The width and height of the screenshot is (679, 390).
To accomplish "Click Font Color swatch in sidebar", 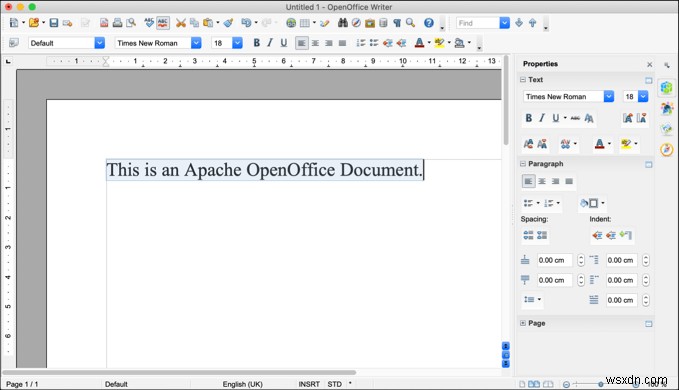I will click(599, 144).
